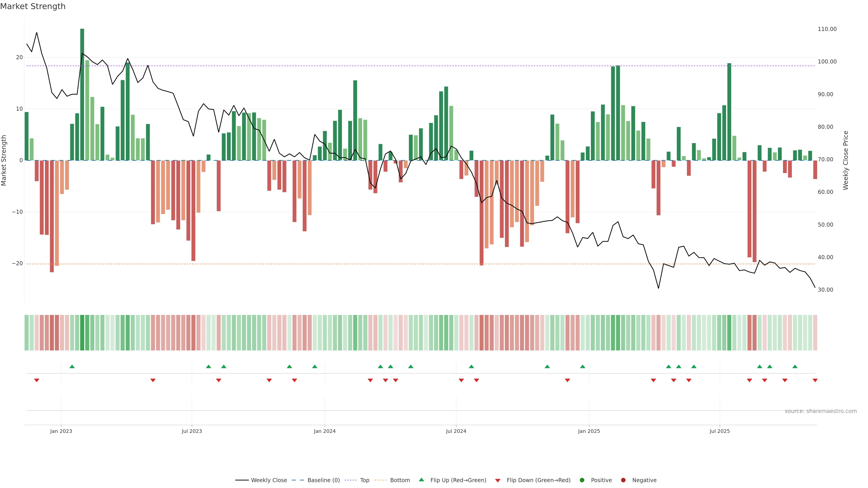
Task: Click the last green flip-up marker on the right
Action: click(x=795, y=366)
